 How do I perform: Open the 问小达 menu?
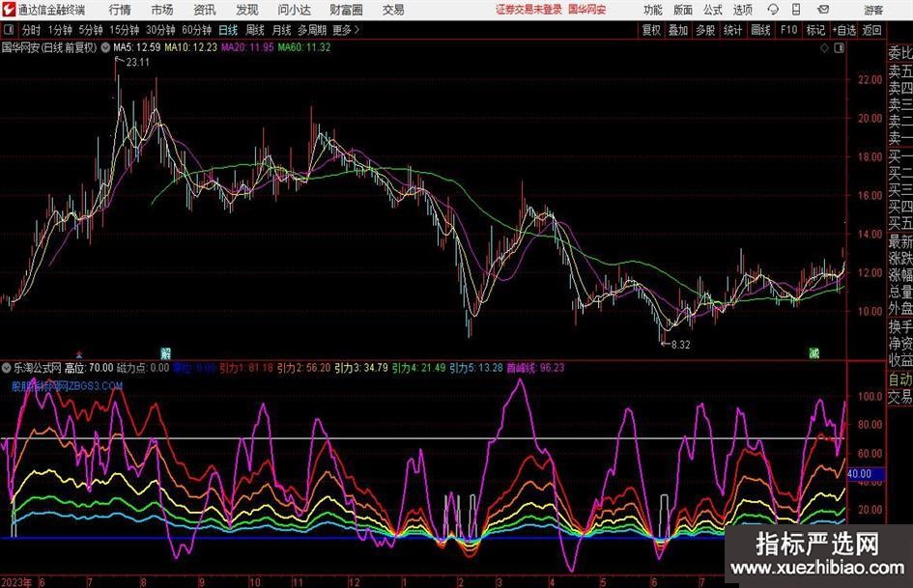(x=294, y=10)
